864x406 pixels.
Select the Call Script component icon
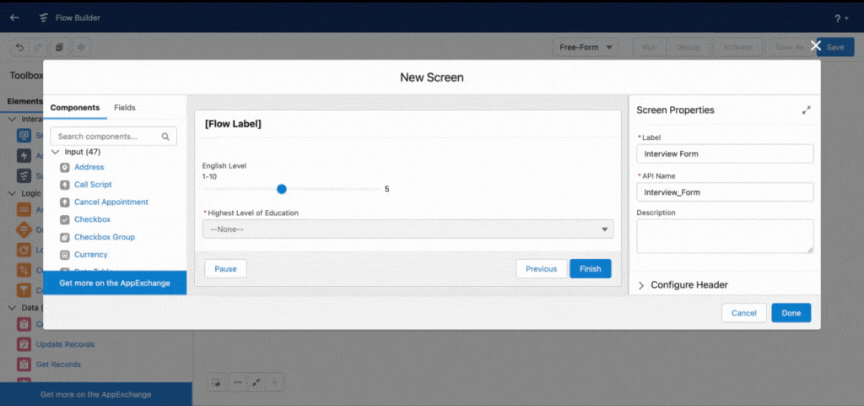(64, 185)
